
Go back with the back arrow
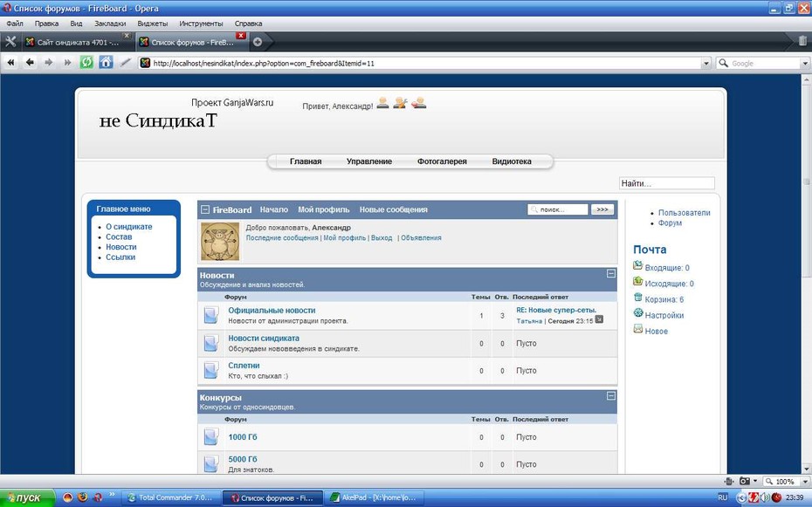(30, 63)
